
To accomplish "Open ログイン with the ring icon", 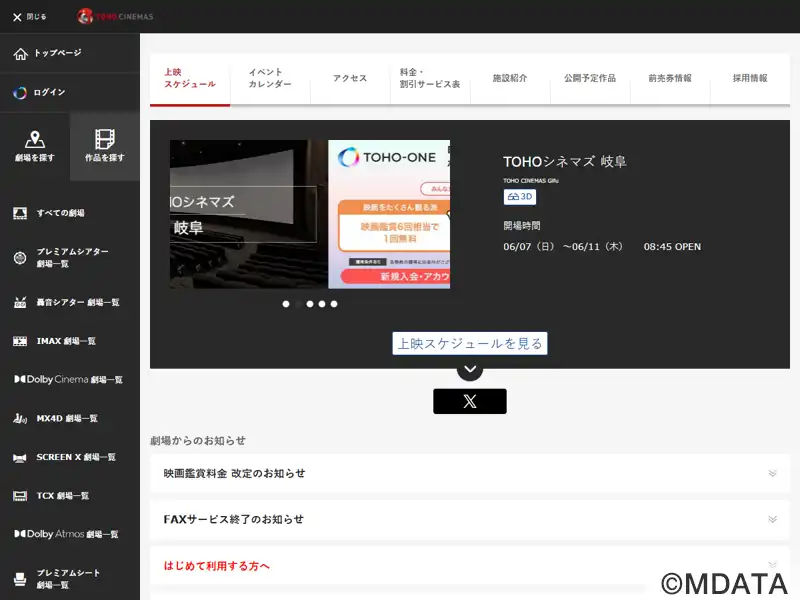I will click(x=20, y=92).
